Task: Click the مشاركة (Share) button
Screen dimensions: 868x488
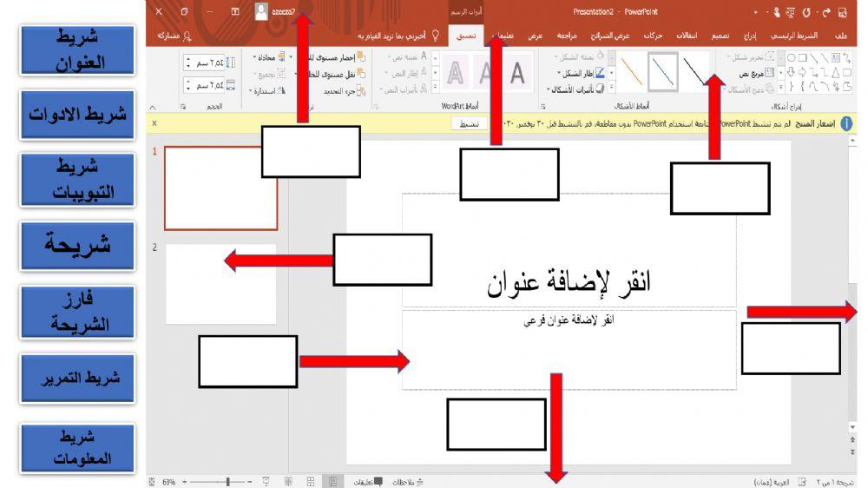Action: [x=174, y=36]
